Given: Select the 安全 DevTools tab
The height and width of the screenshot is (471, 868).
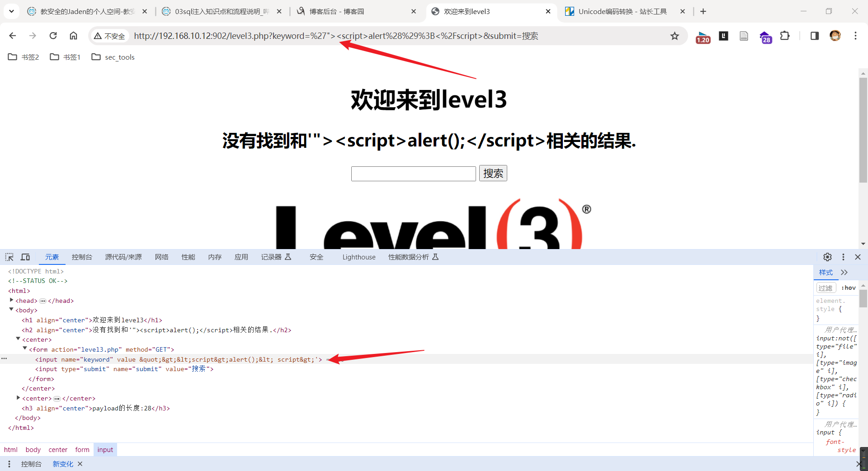Looking at the screenshot, I should [316, 257].
